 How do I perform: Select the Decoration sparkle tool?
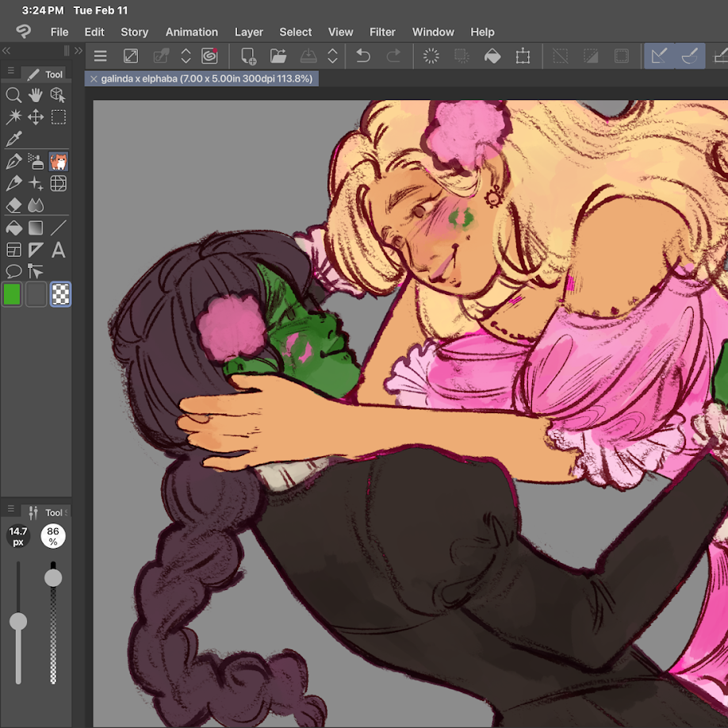click(35, 183)
